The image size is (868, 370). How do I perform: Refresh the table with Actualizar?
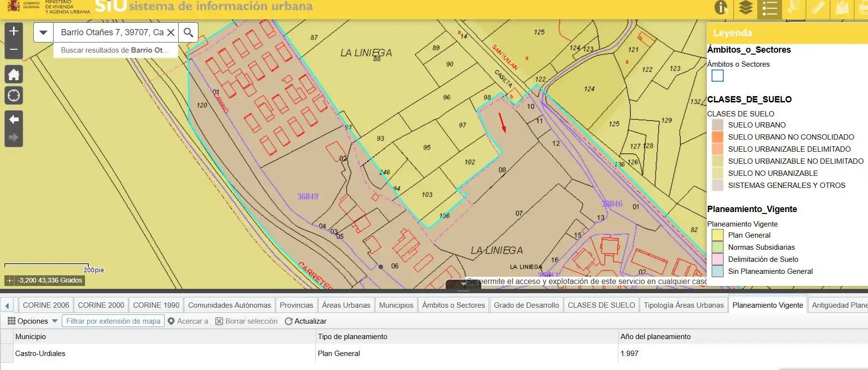tap(306, 321)
